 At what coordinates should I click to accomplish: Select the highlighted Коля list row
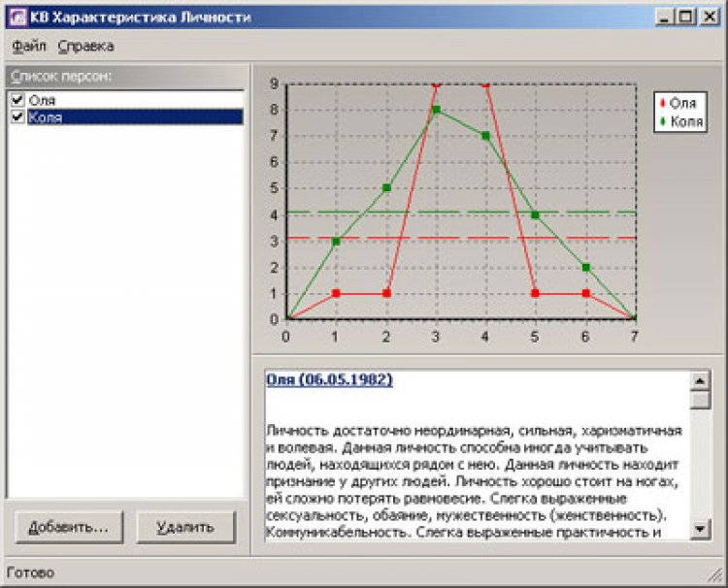(x=135, y=117)
